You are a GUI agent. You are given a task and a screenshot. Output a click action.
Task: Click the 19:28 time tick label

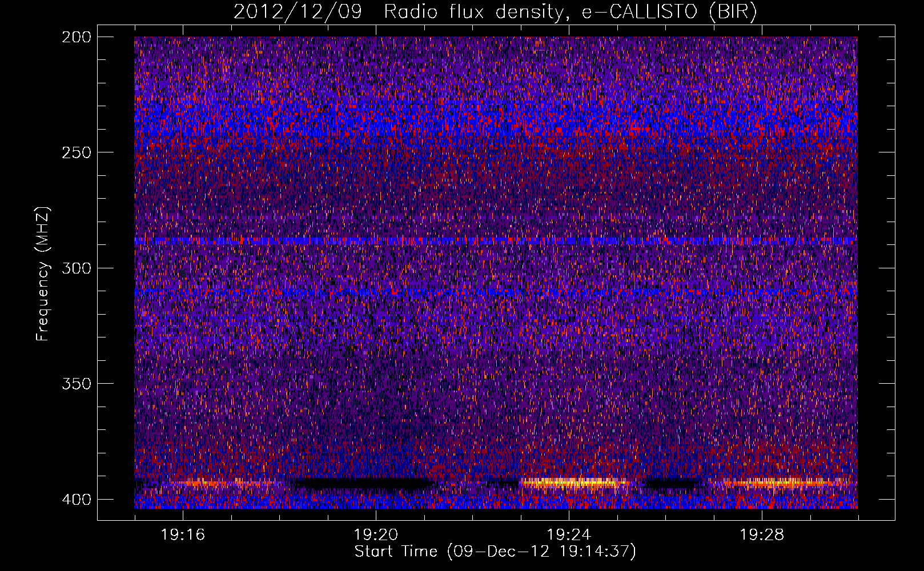(762, 535)
